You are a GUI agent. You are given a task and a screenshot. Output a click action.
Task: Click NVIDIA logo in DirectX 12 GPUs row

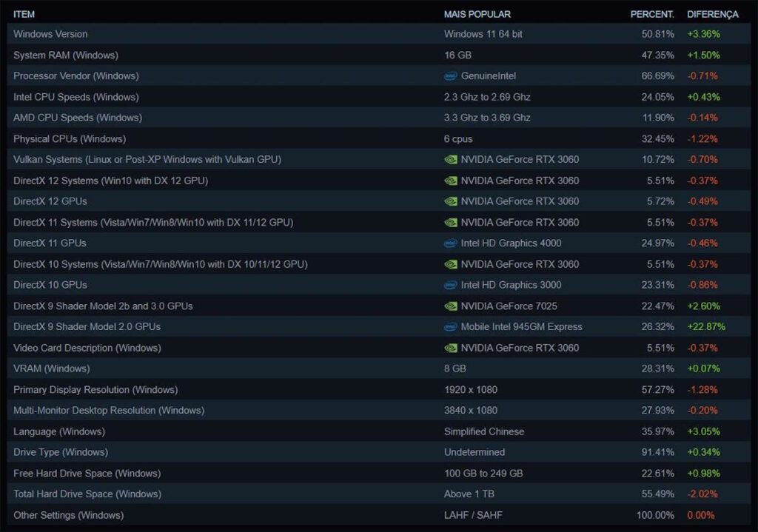coord(451,201)
